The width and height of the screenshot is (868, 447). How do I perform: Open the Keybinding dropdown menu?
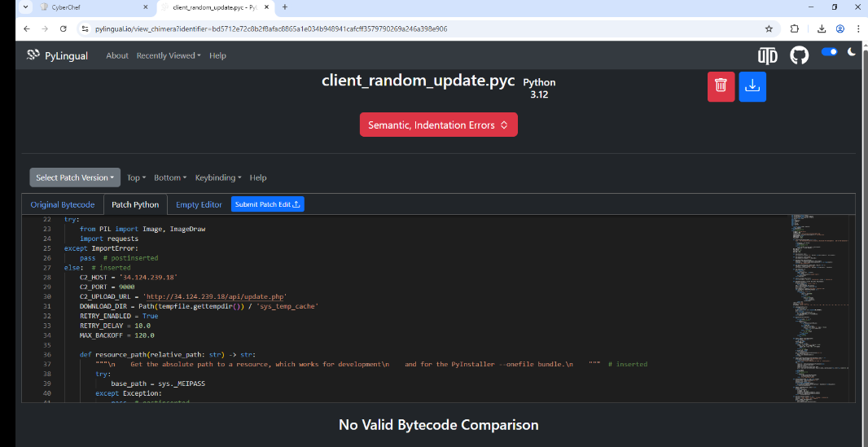(219, 177)
